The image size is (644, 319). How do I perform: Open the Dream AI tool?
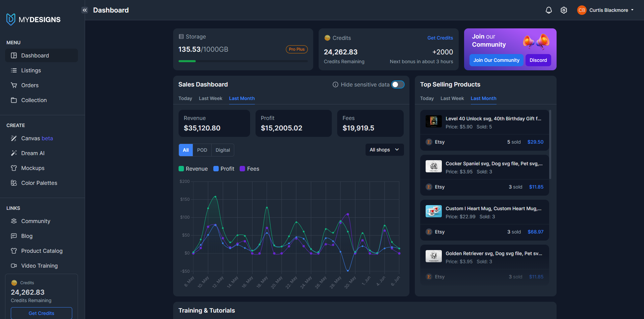(32, 153)
